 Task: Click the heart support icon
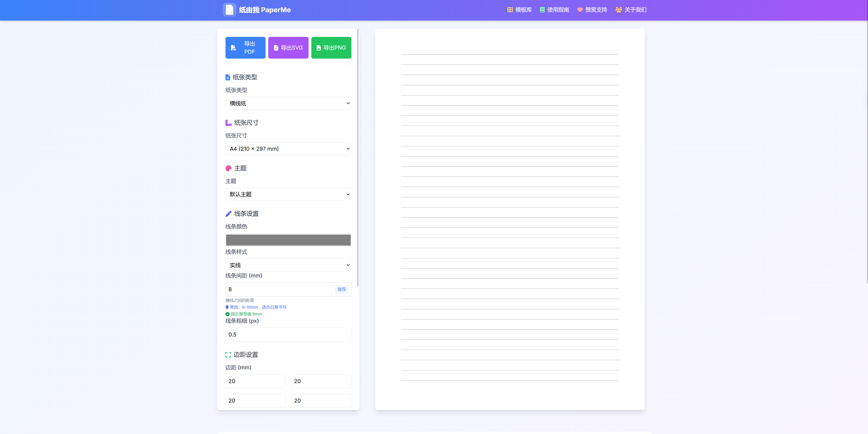pos(580,10)
